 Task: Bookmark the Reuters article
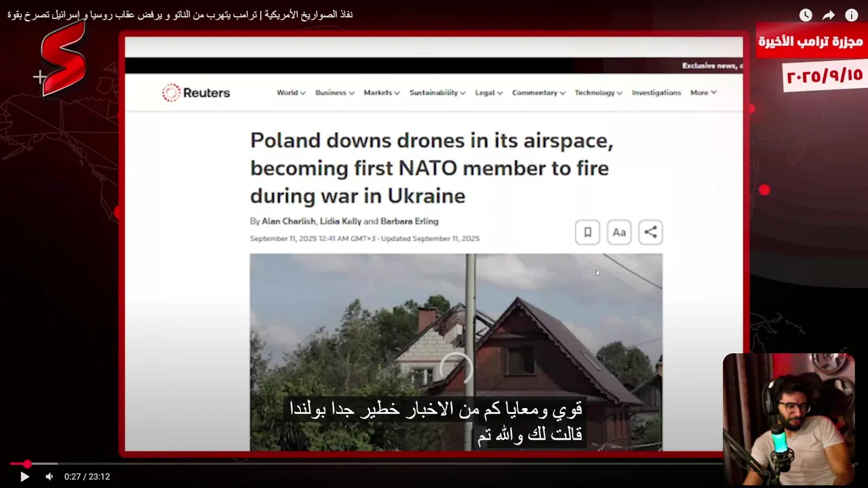click(x=587, y=232)
